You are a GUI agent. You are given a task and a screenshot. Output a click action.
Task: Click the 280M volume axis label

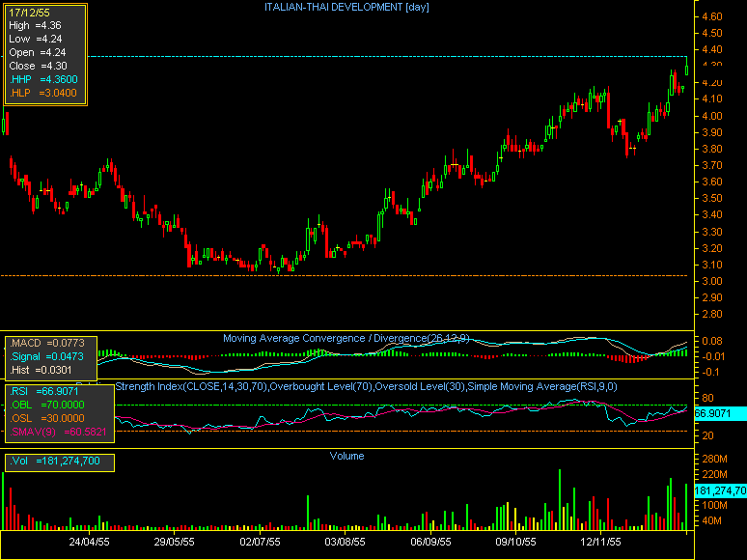714,459
